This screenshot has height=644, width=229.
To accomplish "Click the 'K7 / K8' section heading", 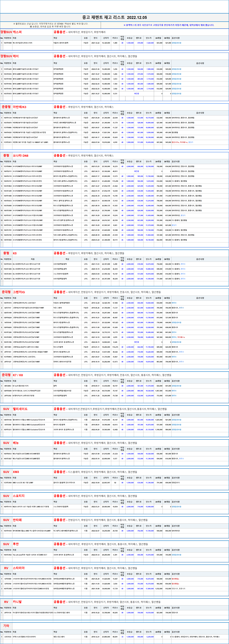I will [x=18, y=375].
